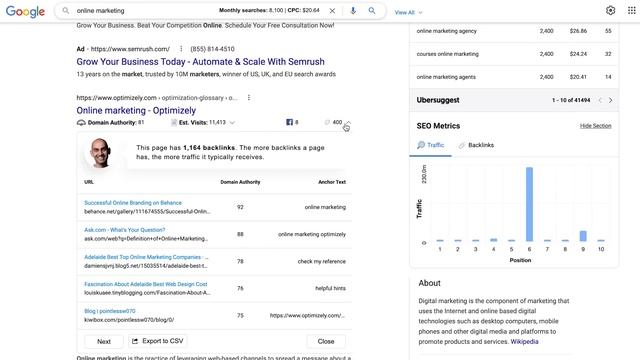The height and width of the screenshot is (360, 640).
Task: Click the Anchor Text column header
Action: coord(332,182)
